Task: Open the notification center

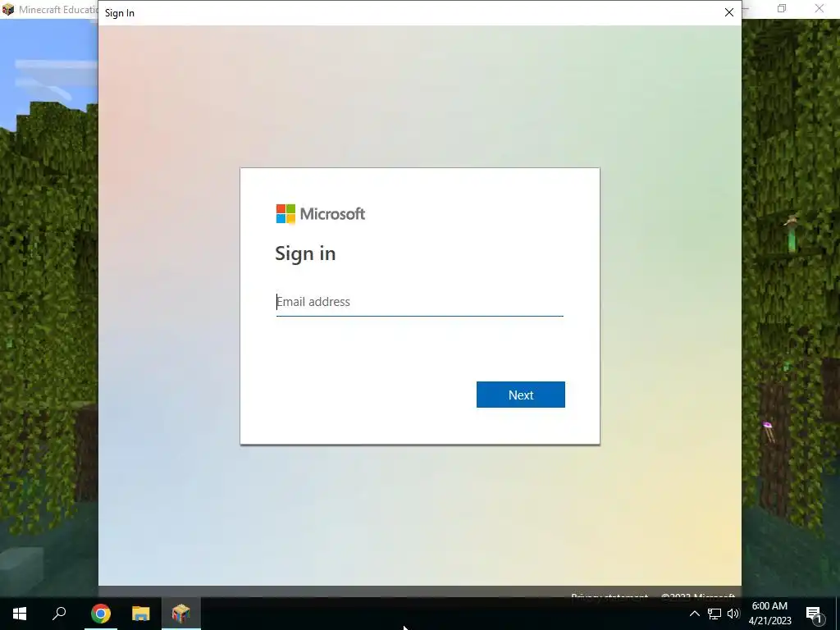Action: 815,614
